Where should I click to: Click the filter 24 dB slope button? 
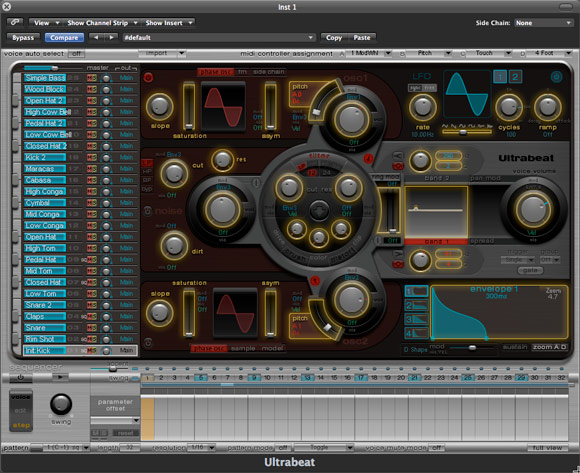click(x=327, y=173)
